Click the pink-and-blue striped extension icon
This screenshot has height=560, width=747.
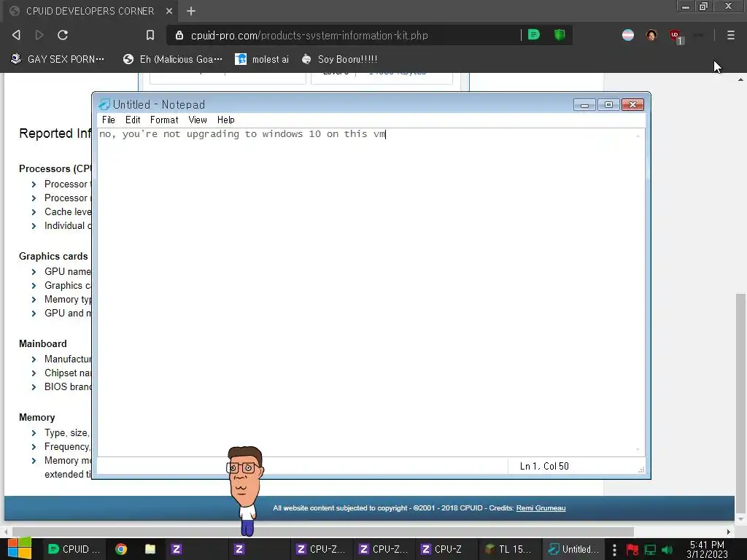coord(628,35)
